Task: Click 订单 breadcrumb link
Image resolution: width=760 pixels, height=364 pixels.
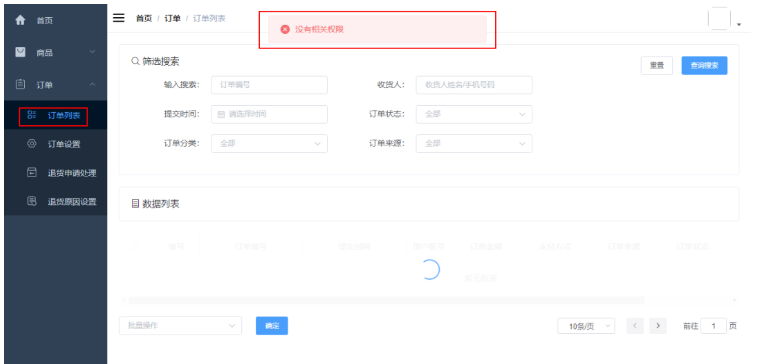Action: point(173,18)
